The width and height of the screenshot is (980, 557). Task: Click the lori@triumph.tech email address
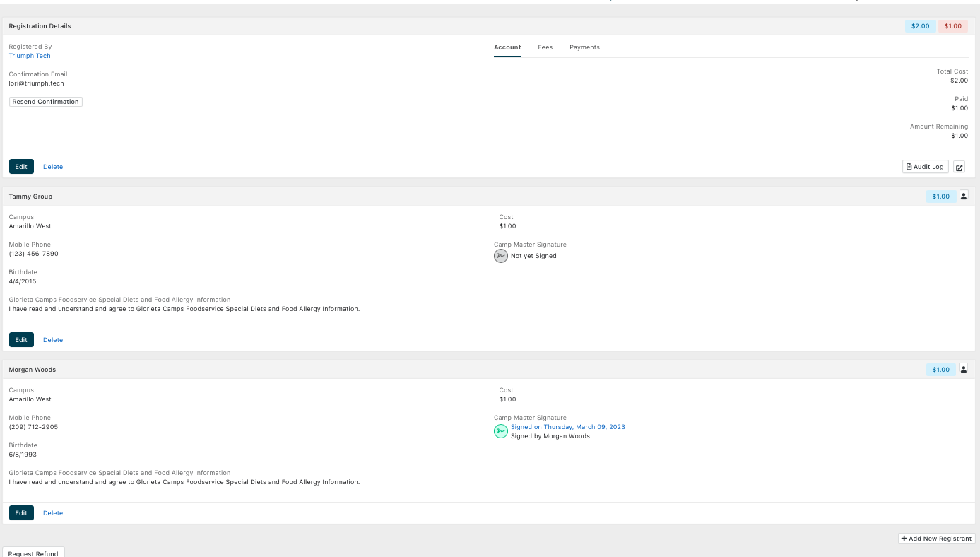pyautogui.click(x=37, y=83)
